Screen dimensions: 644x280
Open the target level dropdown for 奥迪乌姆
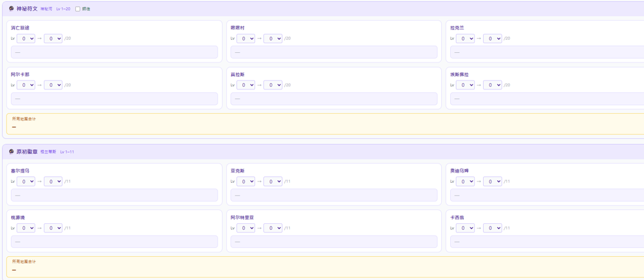[x=493, y=181]
